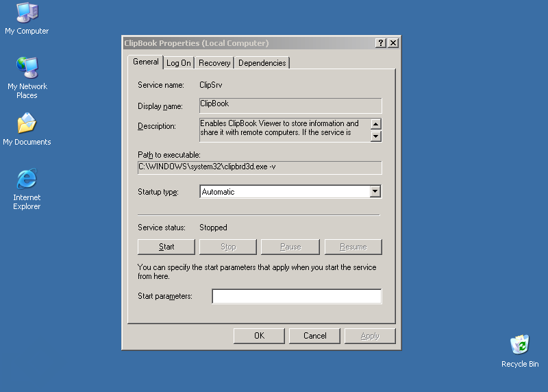Dismiss the dialog with Cancel
This screenshot has width=548, height=392.
[x=314, y=336]
